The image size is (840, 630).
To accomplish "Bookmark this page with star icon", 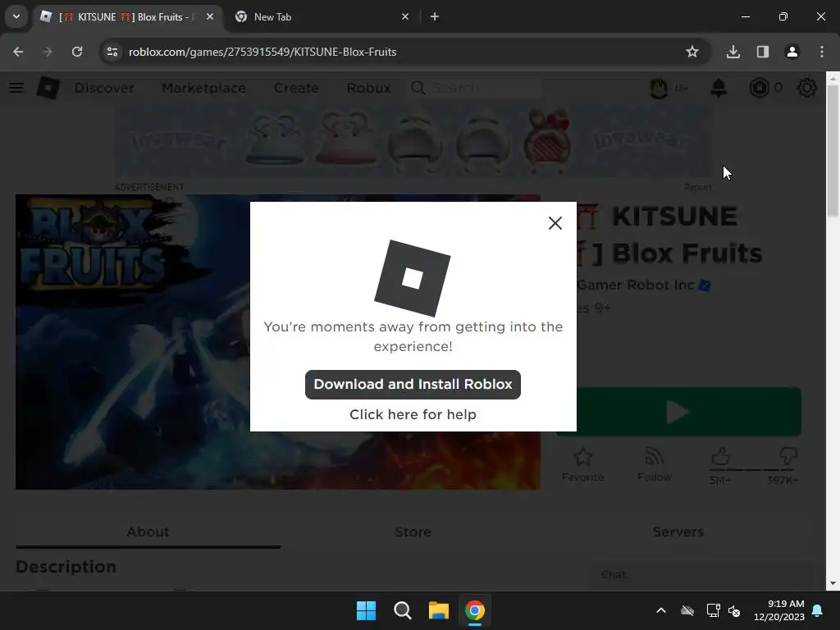I will 692,52.
